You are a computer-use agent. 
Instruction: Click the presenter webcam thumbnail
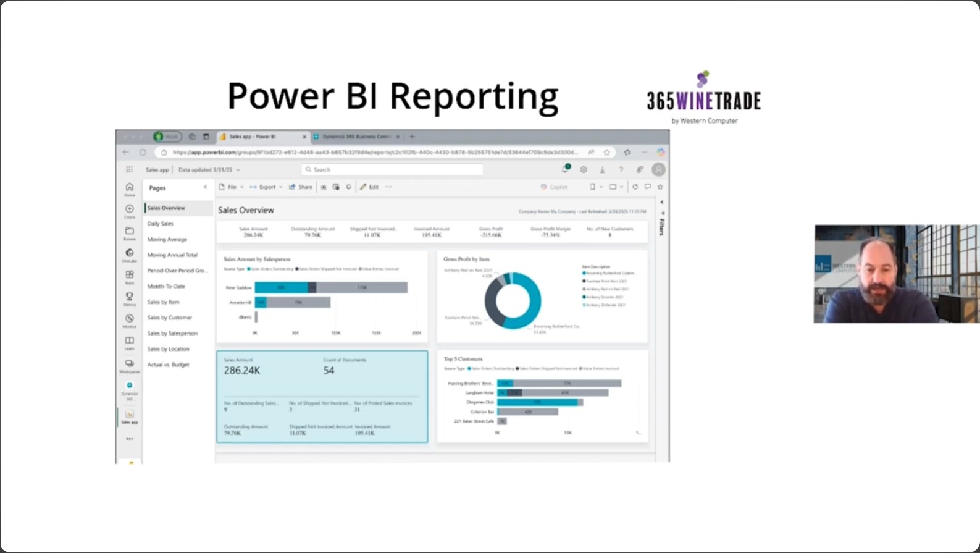tap(897, 274)
